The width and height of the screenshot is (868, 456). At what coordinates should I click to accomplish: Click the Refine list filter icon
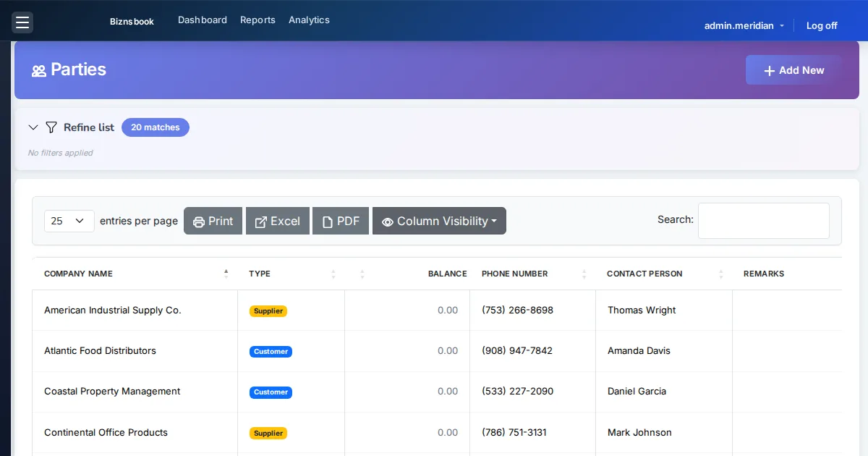coord(51,127)
